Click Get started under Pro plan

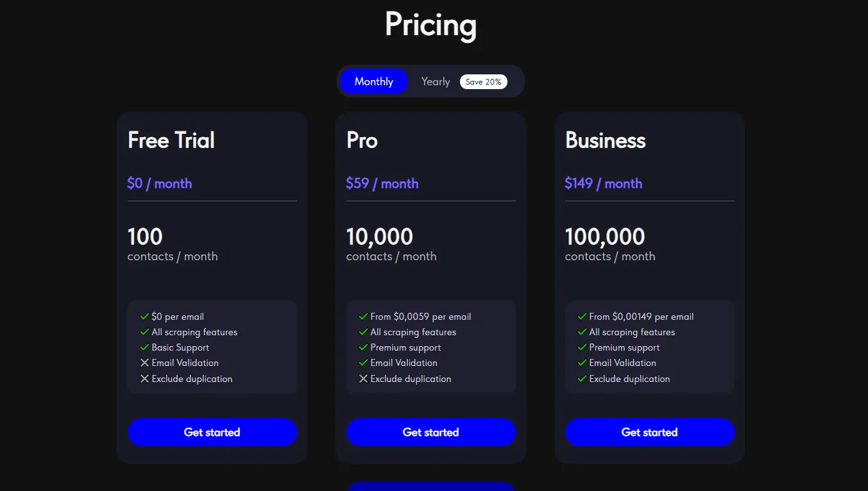click(x=430, y=432)
